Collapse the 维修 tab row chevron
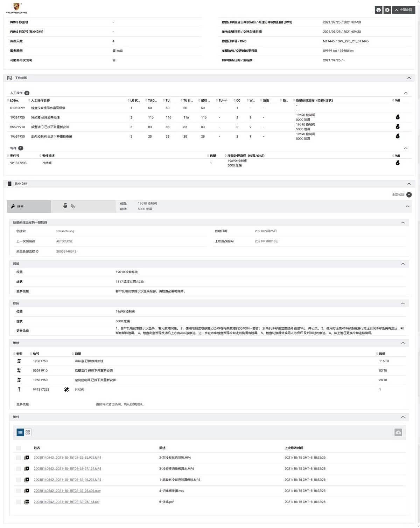The image size is (420, 528). pos(407,206)
